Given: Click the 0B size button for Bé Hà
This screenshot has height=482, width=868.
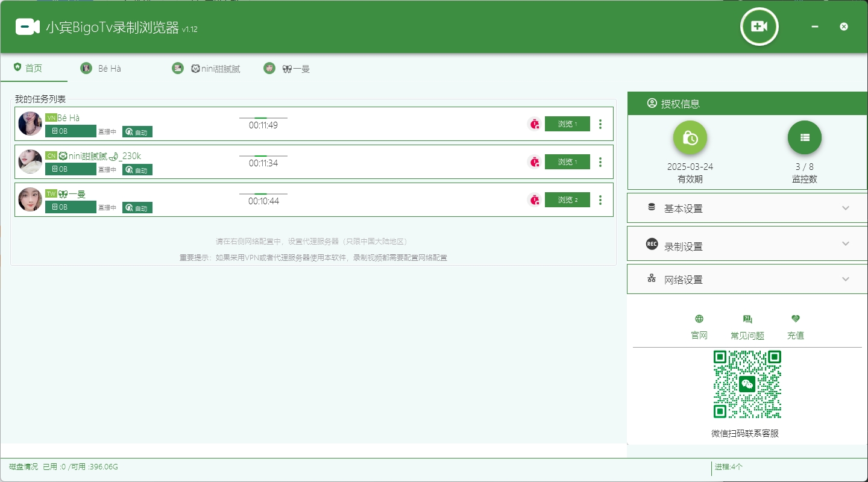Looking at the screenshot, I should [x=71, y=131].
